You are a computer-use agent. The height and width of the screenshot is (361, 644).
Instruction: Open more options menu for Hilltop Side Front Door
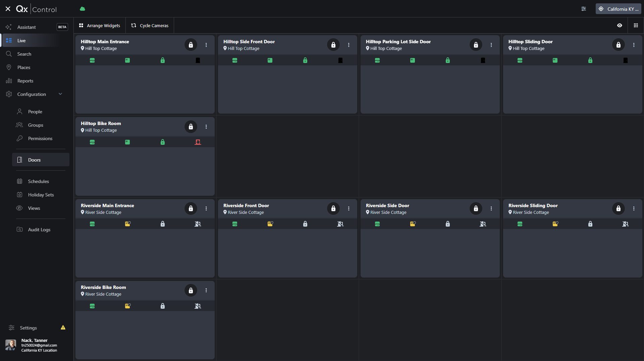349,45
